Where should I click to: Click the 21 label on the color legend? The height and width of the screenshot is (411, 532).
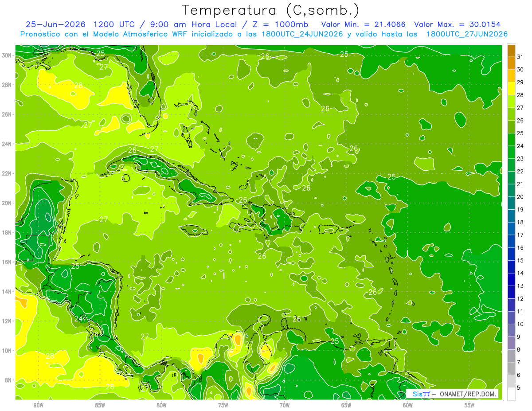pos(520,184)
